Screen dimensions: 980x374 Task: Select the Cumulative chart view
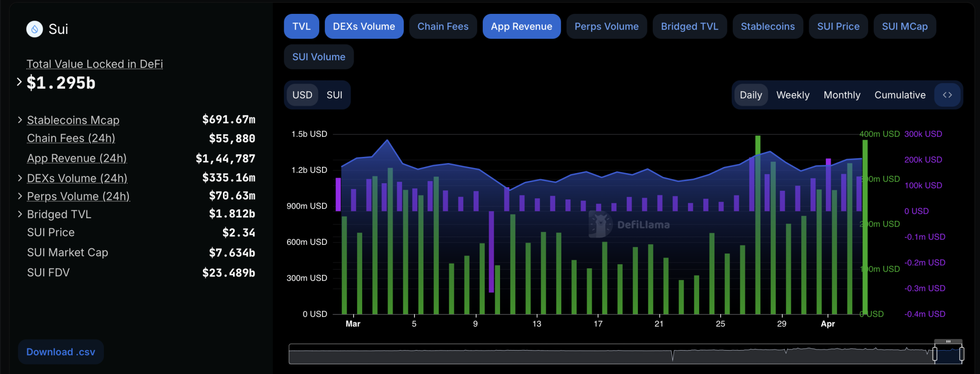click(x=900, y=95)
